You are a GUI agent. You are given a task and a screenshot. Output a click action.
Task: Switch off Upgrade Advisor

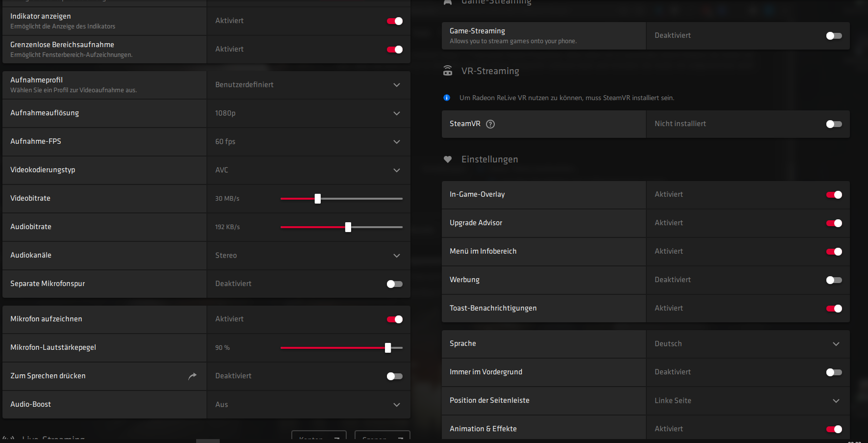[834, 223]
